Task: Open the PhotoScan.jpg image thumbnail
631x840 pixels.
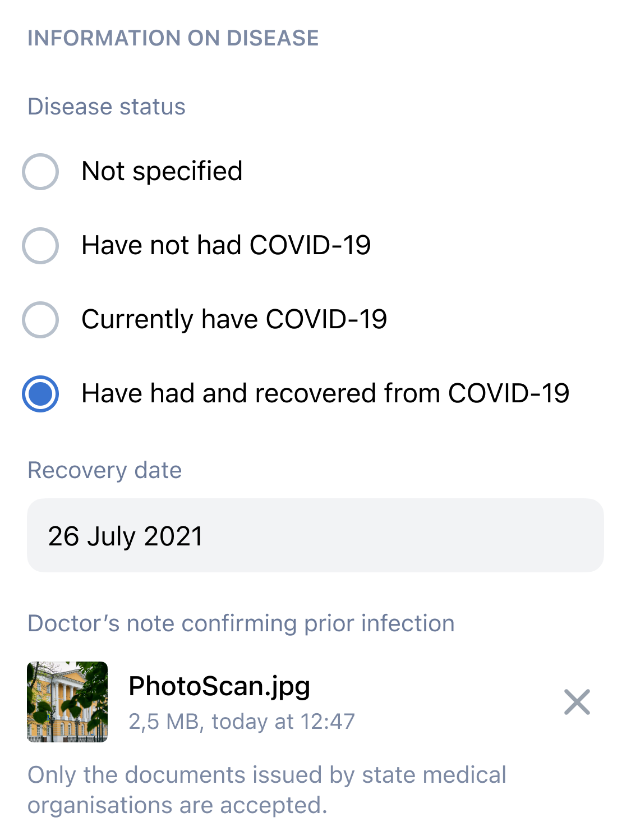Action: click(x=67, y=702)
